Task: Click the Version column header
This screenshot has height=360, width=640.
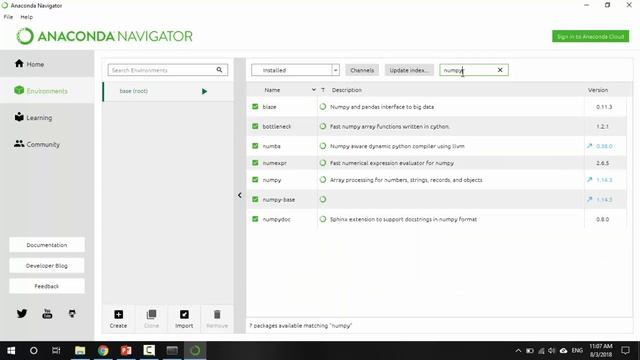Action: (x=598, y=90)
